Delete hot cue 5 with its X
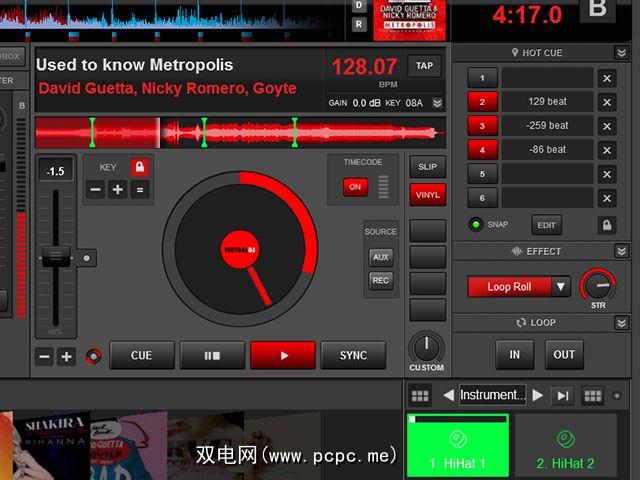Viewport: 640px width, 480px height. [607, 174]
